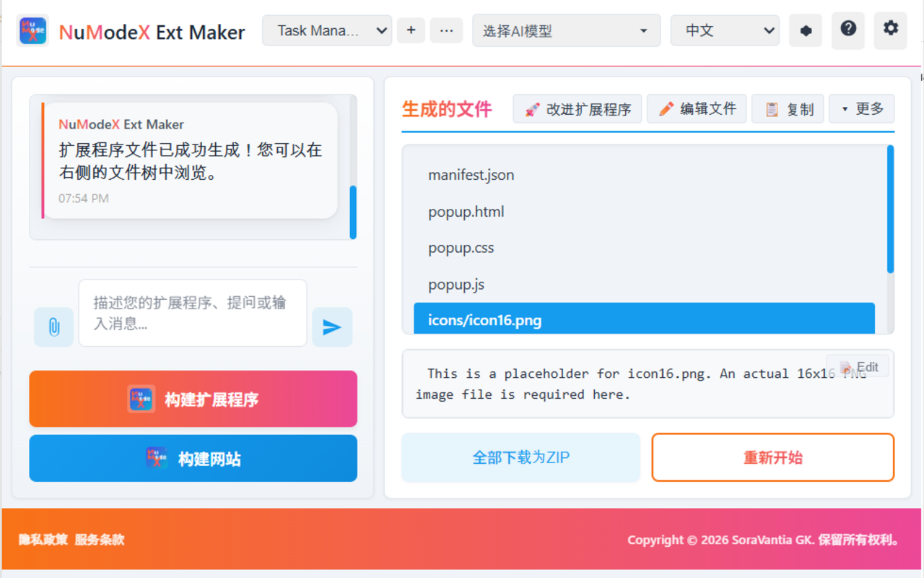Select popup.html in the file list

tap(466, 211)
